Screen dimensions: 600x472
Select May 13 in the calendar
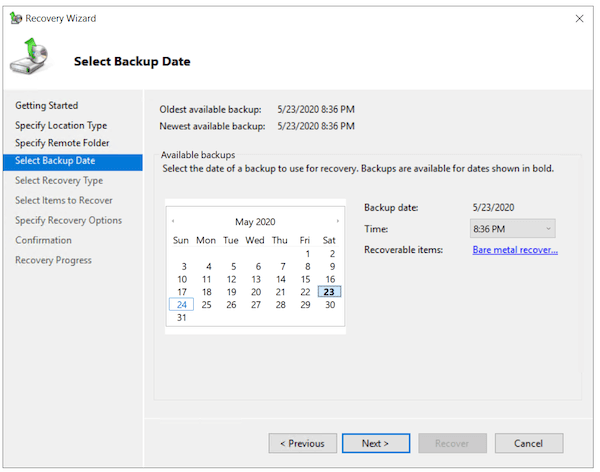click(255, 280)
